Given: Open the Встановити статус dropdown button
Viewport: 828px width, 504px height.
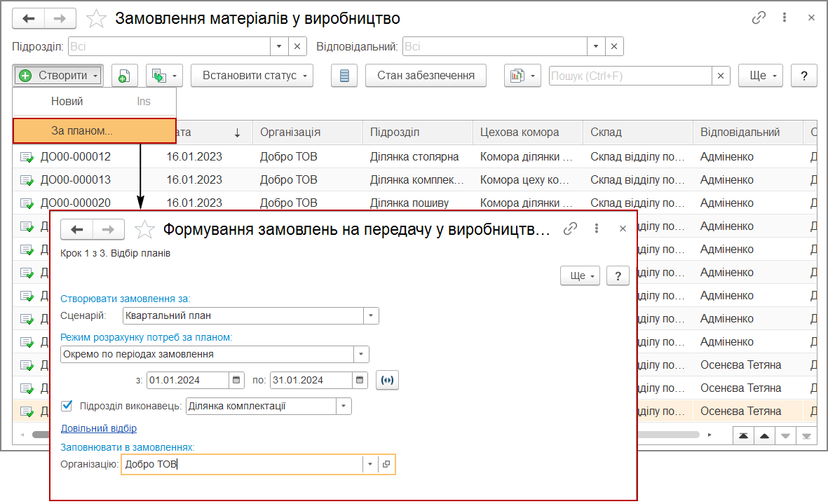Looking at the screenshot, I should click(x=252, y=76).
